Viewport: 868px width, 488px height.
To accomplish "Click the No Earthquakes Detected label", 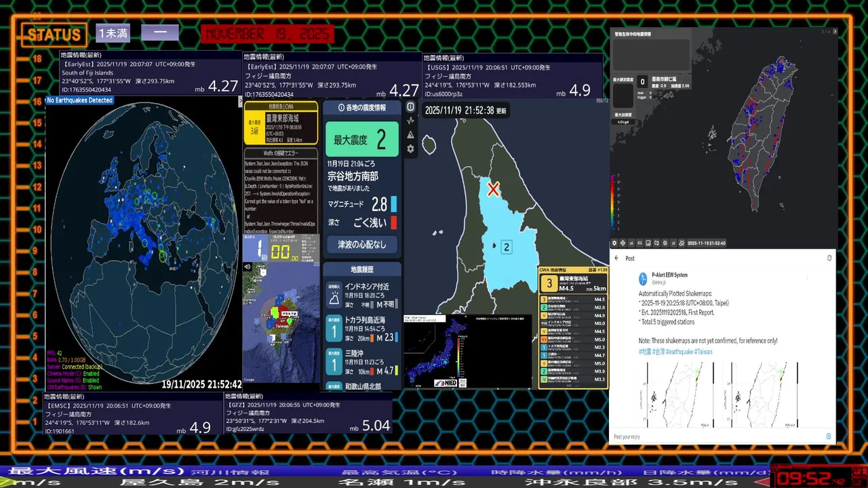I will pyautogui.click(x=79, y=100).
